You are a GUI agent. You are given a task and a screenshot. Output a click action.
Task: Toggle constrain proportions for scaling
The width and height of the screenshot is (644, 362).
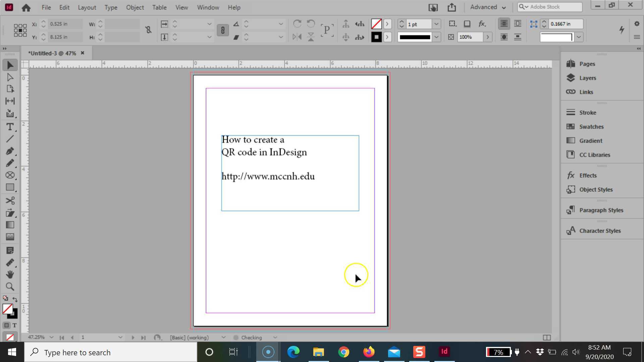click(x=223, y=30)
